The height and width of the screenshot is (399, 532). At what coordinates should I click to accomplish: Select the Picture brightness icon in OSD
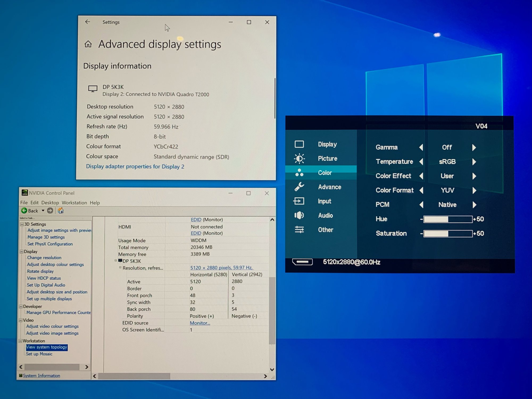299,159
